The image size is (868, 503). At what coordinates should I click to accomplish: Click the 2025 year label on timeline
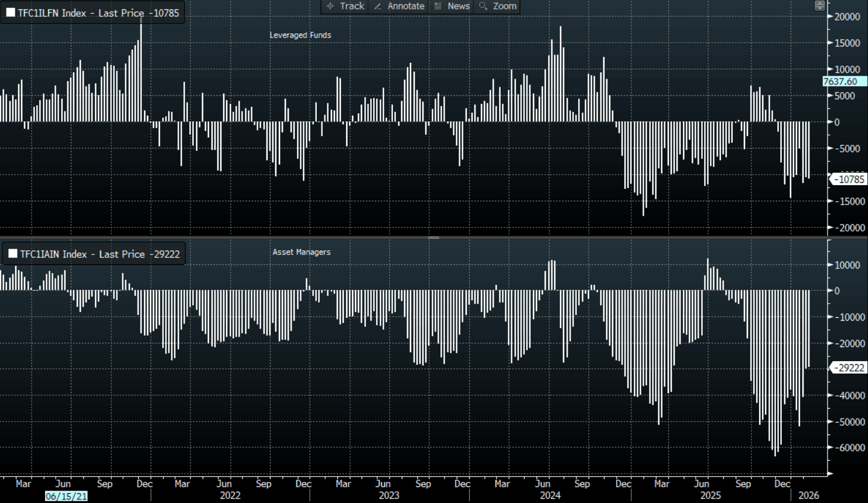coord(710,495)
